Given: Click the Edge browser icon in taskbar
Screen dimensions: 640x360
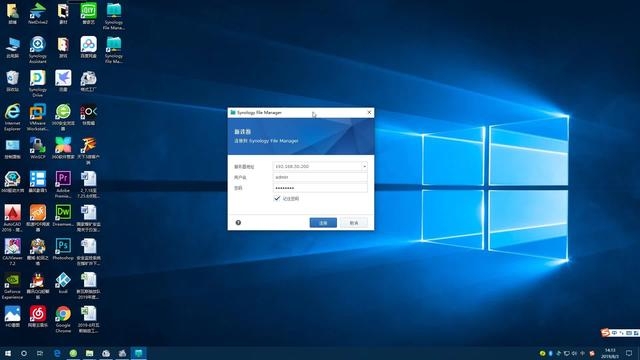Looking at the screenshot, I should [x=57, y=353].
